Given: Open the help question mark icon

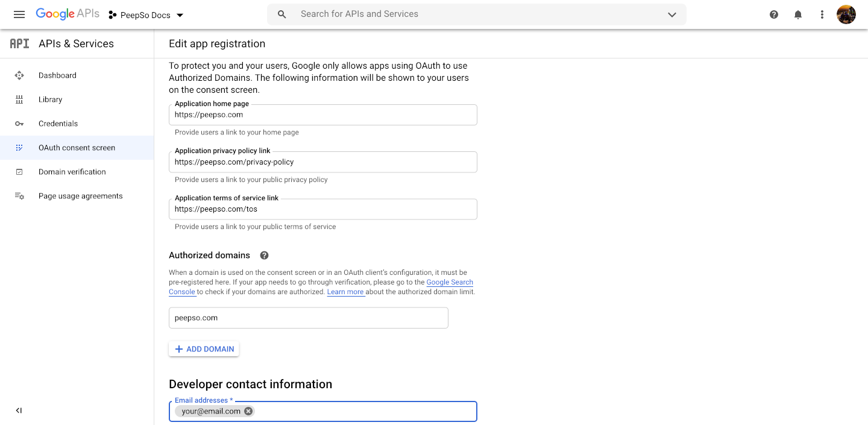Looking at the screenshot, I should [x=774, y=14].
